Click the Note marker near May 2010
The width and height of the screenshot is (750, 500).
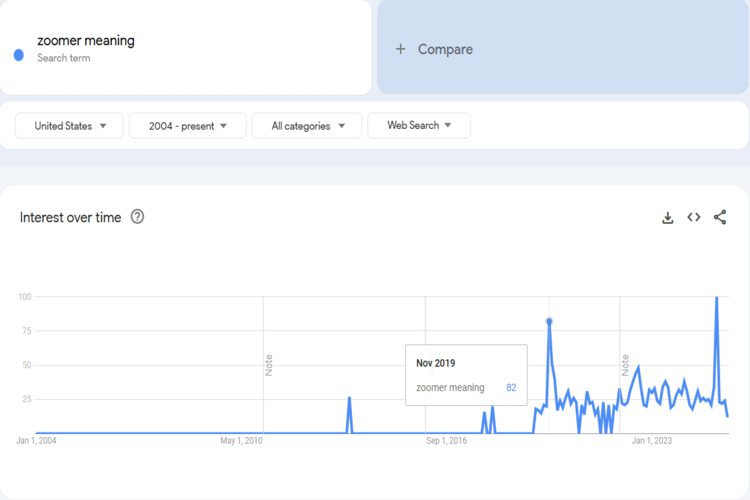pyautogui.click(x=268, y=365)
